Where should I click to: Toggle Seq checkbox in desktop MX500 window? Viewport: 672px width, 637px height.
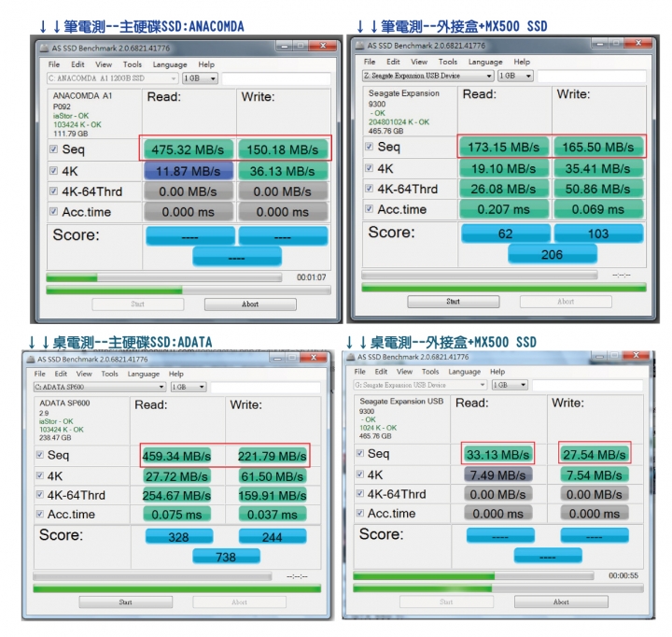(360, 453)
